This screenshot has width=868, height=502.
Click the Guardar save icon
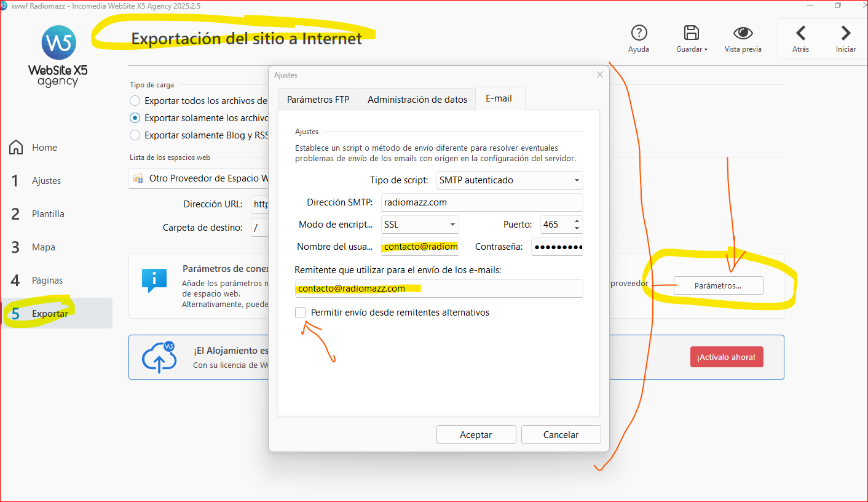pos(692,33)
